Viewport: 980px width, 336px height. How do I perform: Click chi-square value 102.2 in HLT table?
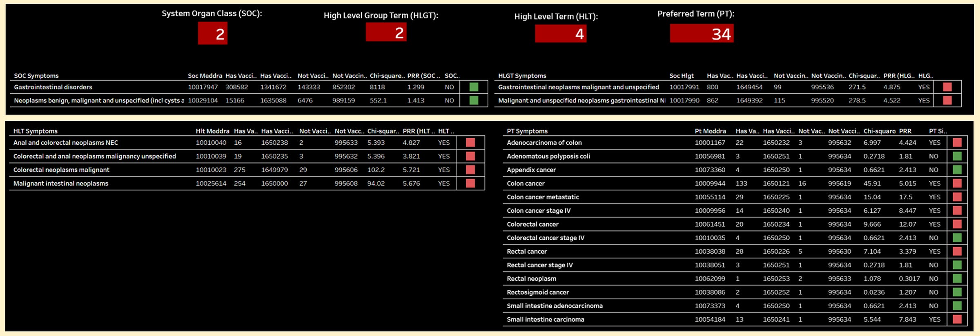[376, 170]
